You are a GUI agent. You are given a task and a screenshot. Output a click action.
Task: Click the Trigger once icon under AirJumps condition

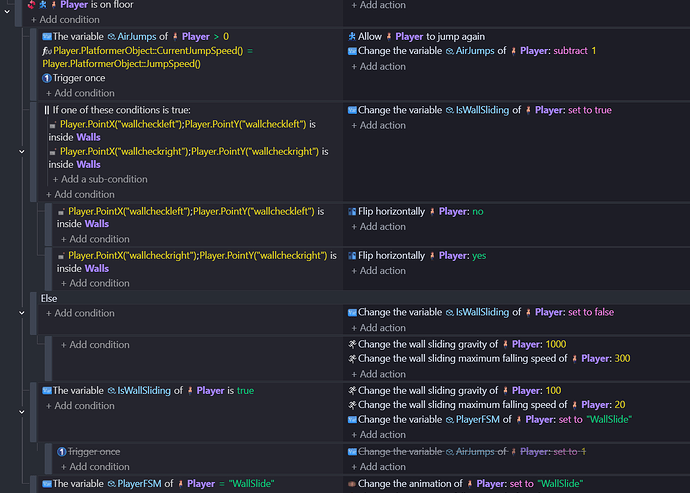pyautogui.click(x=47, y=78)
